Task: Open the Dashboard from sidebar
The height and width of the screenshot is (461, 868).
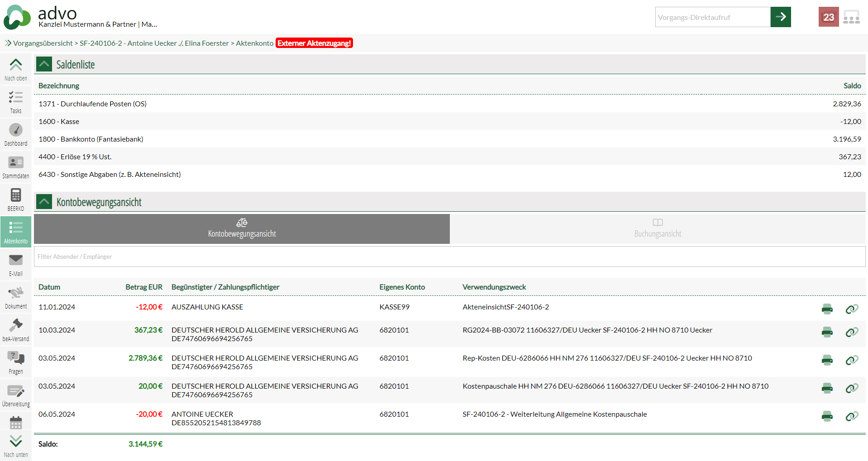Action: click(16, 134)
